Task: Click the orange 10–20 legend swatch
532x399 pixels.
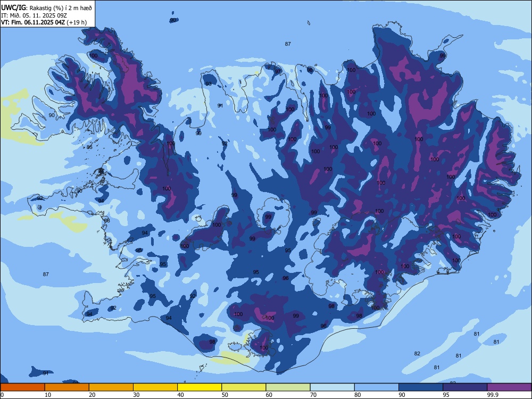Action: (x=67, y=387)
